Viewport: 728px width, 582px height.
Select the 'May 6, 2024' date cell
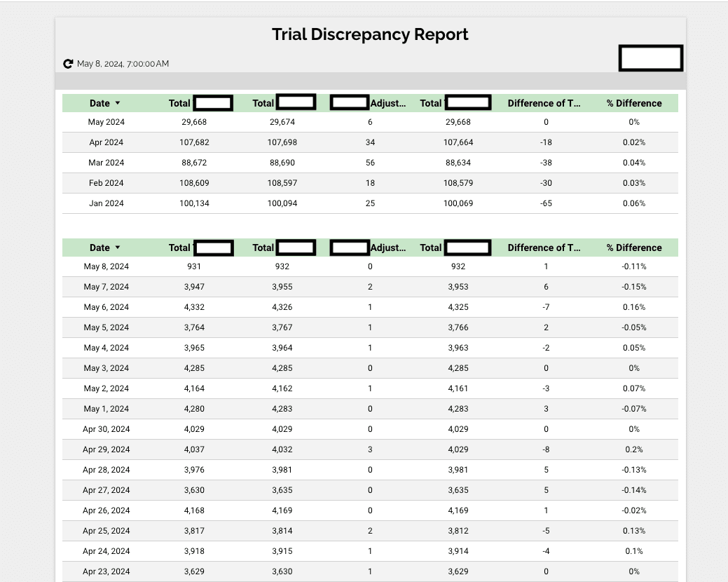click(107, 307)
